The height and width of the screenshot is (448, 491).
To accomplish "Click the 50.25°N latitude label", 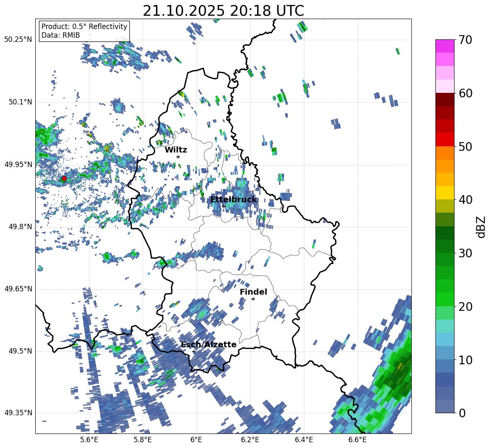I will pos(18,40).
